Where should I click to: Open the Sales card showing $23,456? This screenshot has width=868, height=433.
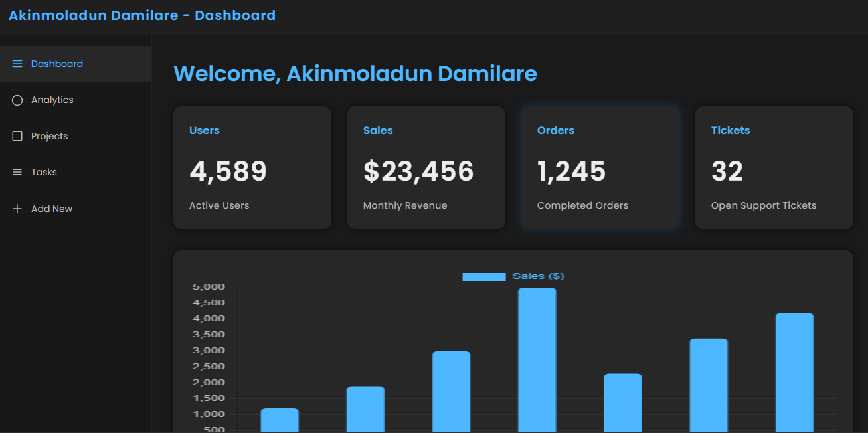pos(426,168)
